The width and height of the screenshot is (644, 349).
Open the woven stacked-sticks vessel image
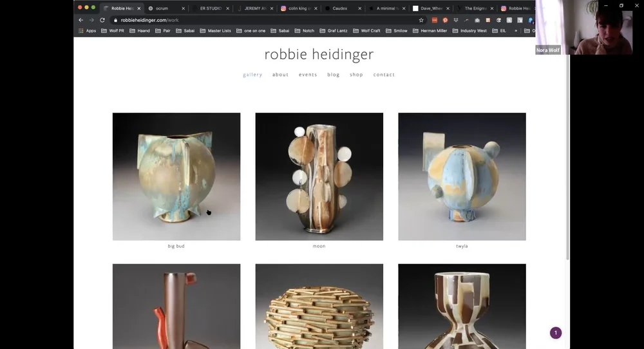[x=319, y=307]
